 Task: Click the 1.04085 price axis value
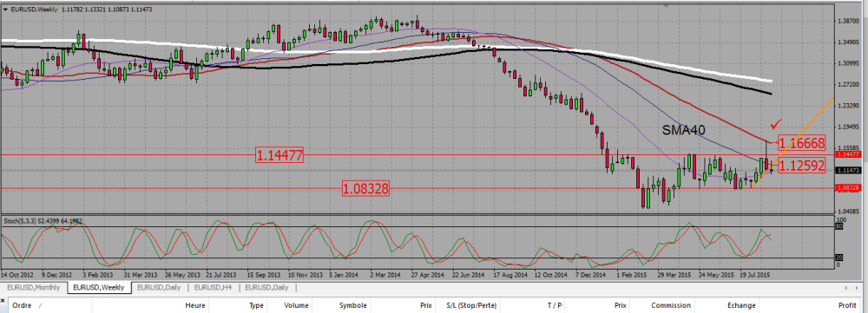coord(849,212)
